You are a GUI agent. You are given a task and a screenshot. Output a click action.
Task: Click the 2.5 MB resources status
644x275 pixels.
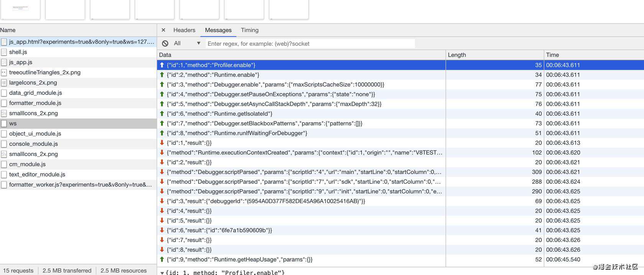click(x=123, y=270)
